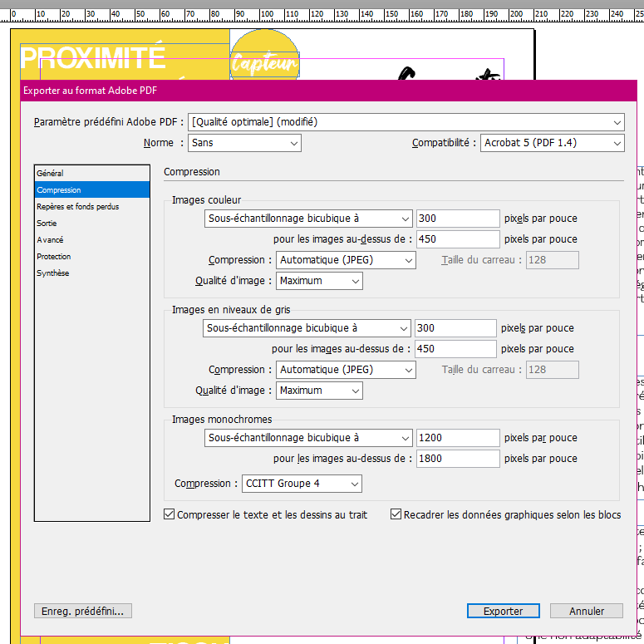The height and width of the screenshot is (644, 644).
Task: Open the Norme dropdown
Action: [244, 143]
